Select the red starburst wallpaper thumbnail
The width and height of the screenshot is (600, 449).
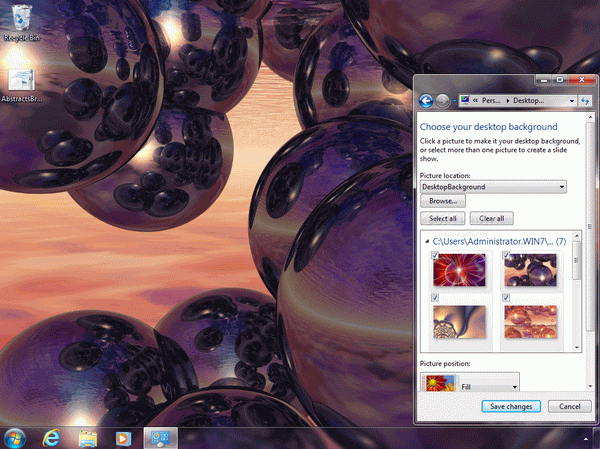(459, 270)
